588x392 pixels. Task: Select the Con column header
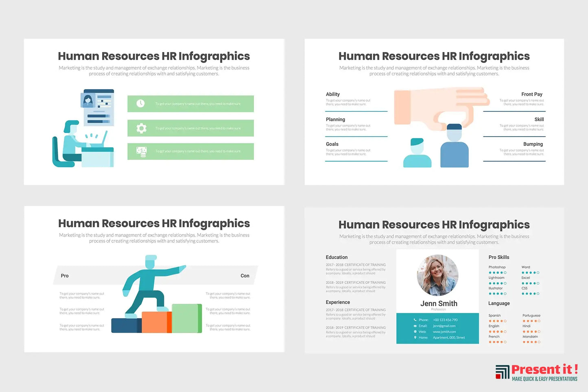point(245,276)
